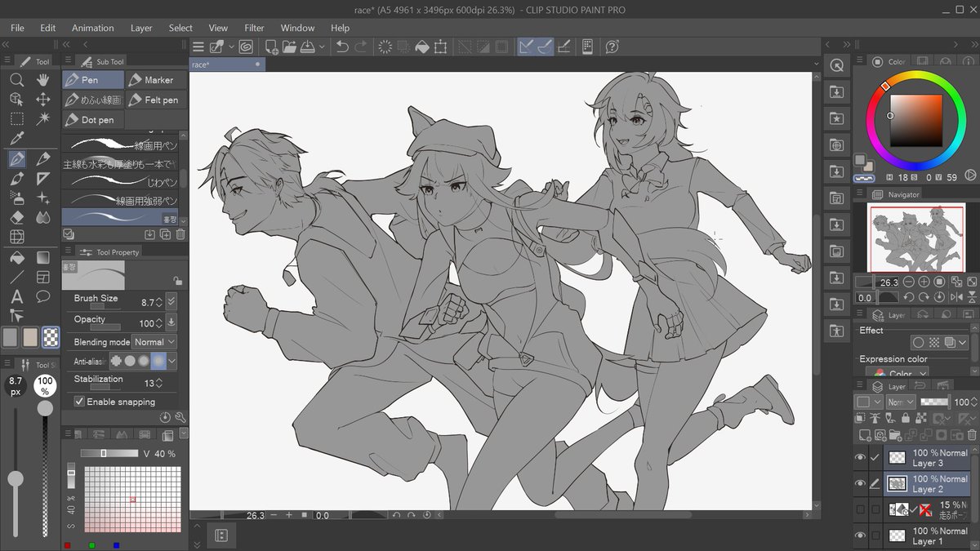Click the Undo arrow in the toolbar
The height and width of the screenshot is (551, 980).
tap(341, 47)
